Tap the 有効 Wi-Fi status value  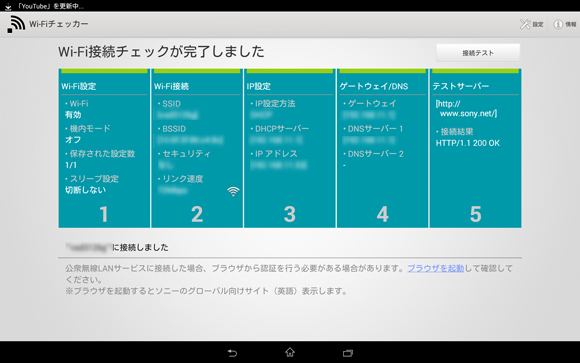(x=73, y=115)
